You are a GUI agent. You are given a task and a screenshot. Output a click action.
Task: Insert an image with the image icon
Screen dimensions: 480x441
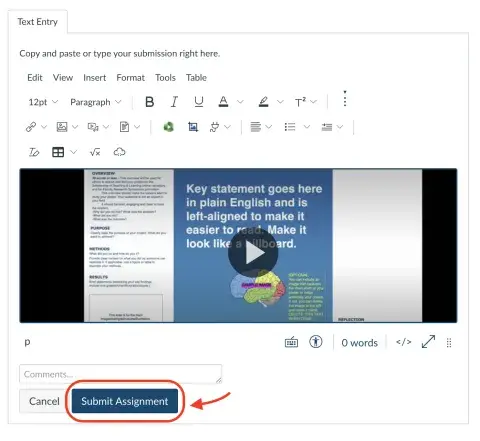pos(62,127)
